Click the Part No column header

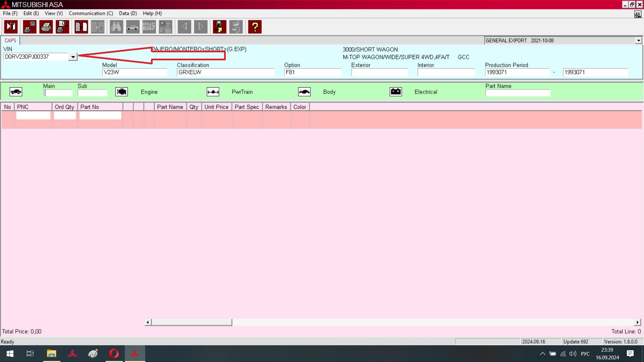(x=90, y=107)
